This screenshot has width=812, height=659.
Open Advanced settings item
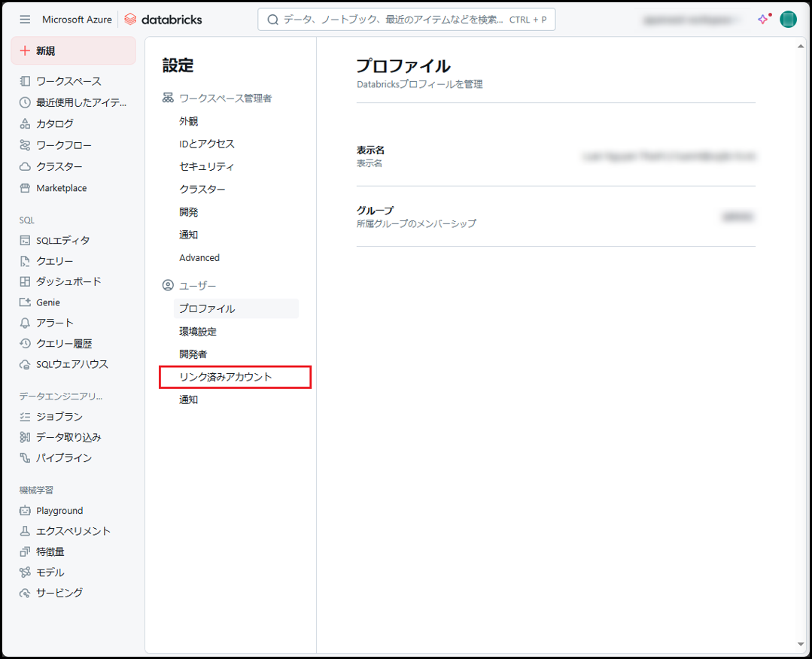199,258
